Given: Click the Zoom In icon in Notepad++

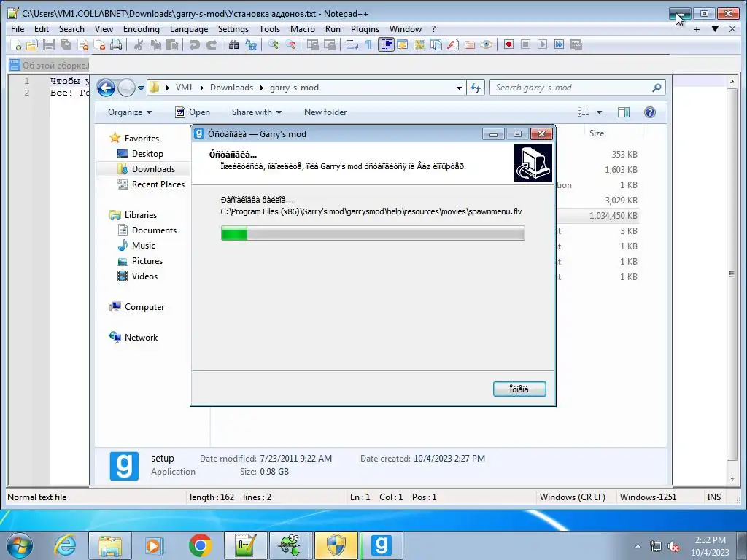Looking at the screenshot, I should tap(273, 44).
